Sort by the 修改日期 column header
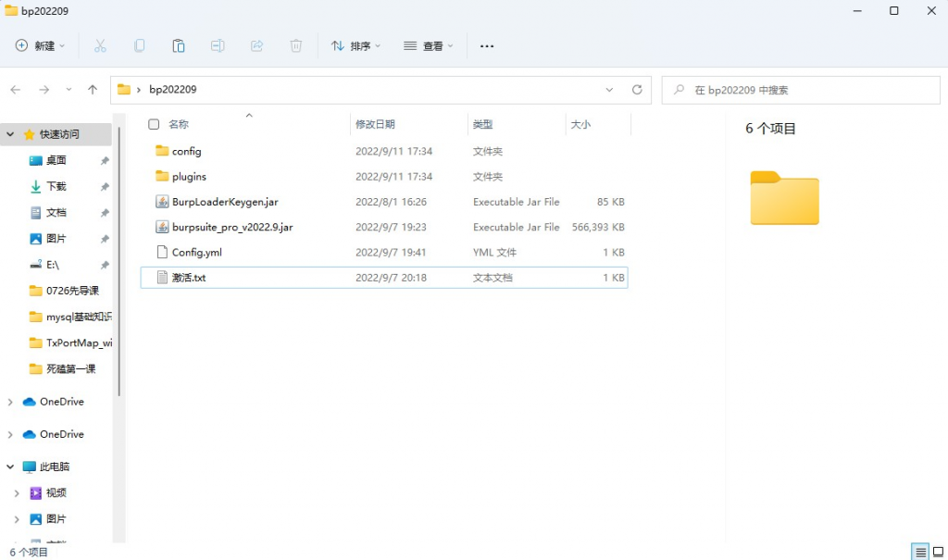This screenshot has width=948, height=560. [x=375, y=124]
